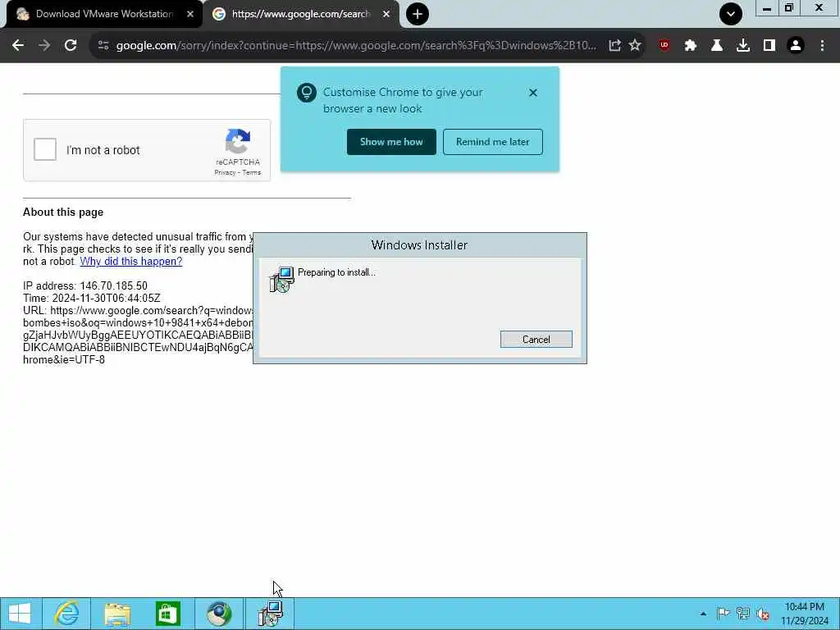Open the "Why did this happen?" link
This screenshot has width=840, height=630.
coord(130,262)
